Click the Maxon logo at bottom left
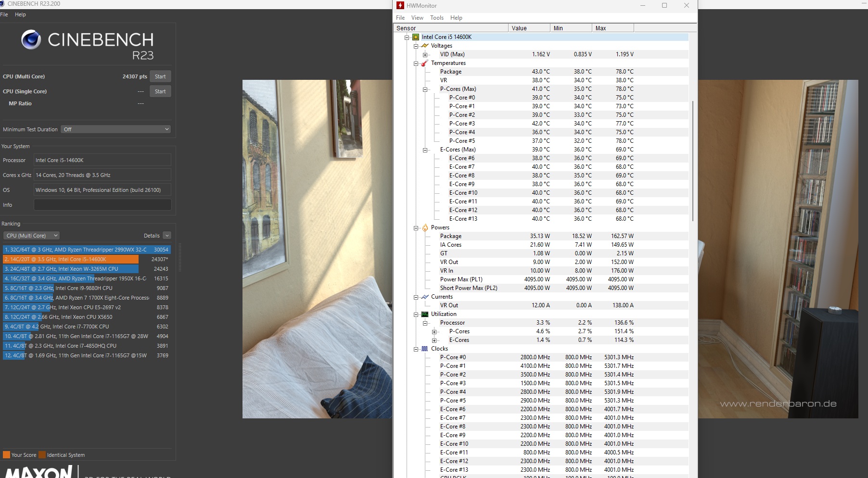 tap(38, 471)
